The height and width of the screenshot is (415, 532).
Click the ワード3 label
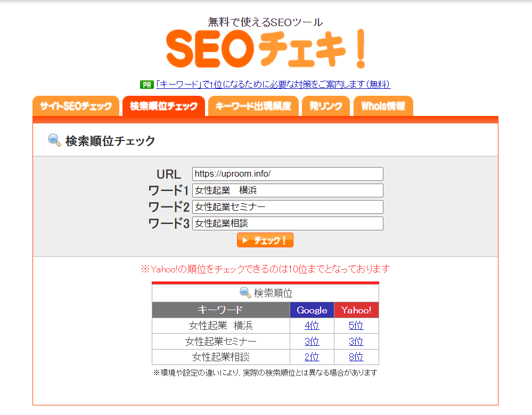(168, 223)
